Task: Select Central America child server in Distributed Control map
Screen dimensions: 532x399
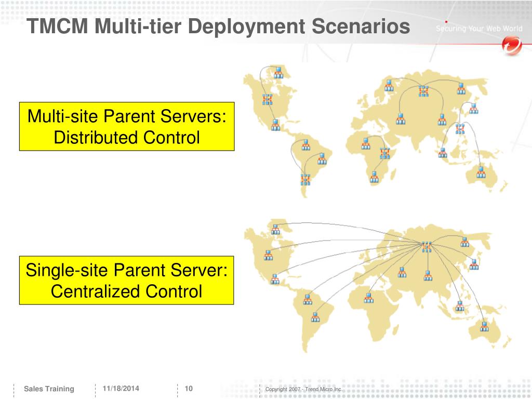Action: 275,125
